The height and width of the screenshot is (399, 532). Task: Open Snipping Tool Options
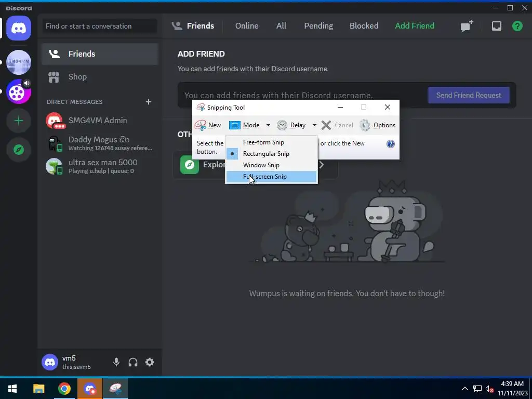coord(377,125)
